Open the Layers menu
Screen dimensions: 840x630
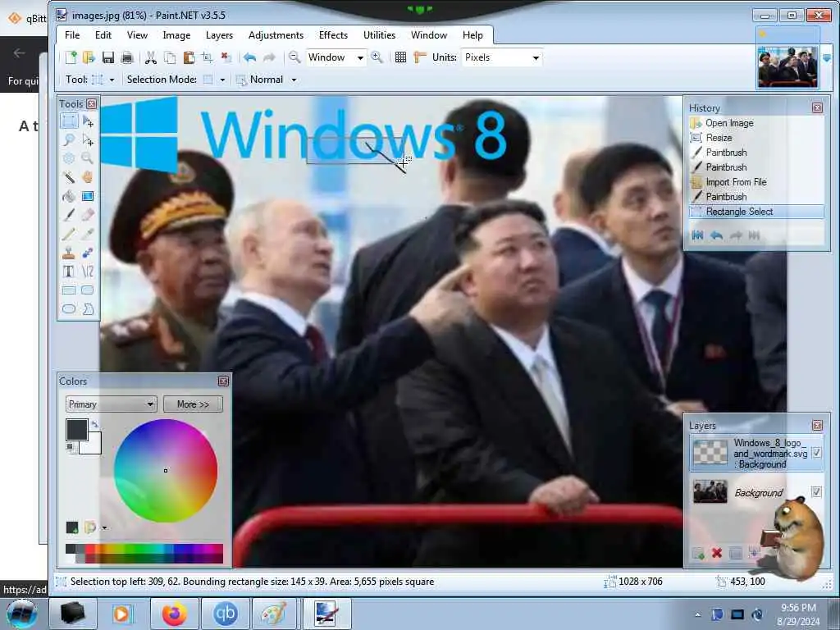click(219, 34)
